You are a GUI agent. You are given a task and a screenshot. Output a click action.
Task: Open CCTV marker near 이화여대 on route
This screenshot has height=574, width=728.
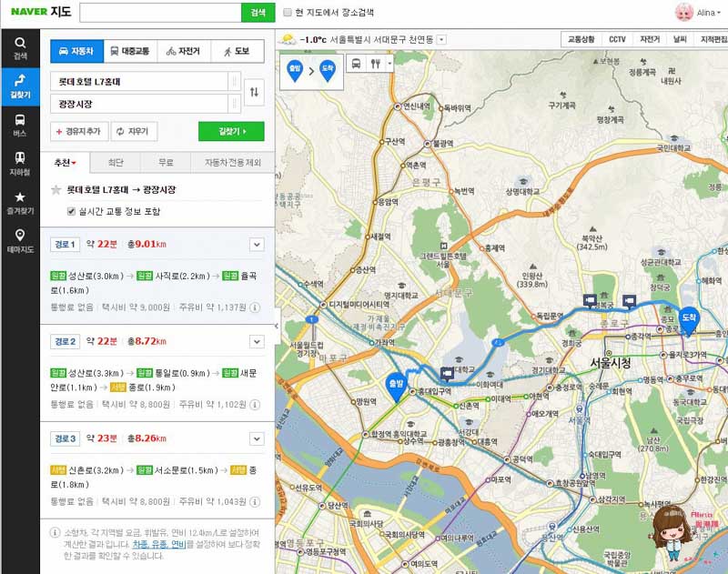(447, 374)
